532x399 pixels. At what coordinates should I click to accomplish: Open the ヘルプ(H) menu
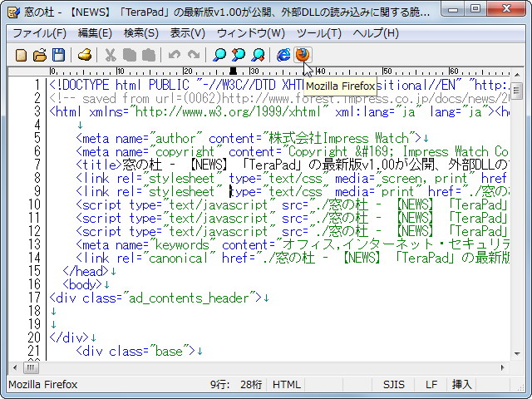click(376, 33)
